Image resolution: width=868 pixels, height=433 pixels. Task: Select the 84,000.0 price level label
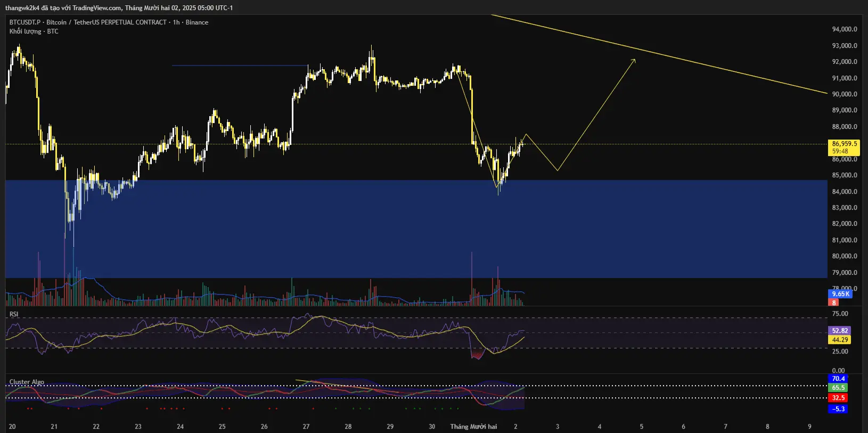pyautogui.click(x=845, y=192)
